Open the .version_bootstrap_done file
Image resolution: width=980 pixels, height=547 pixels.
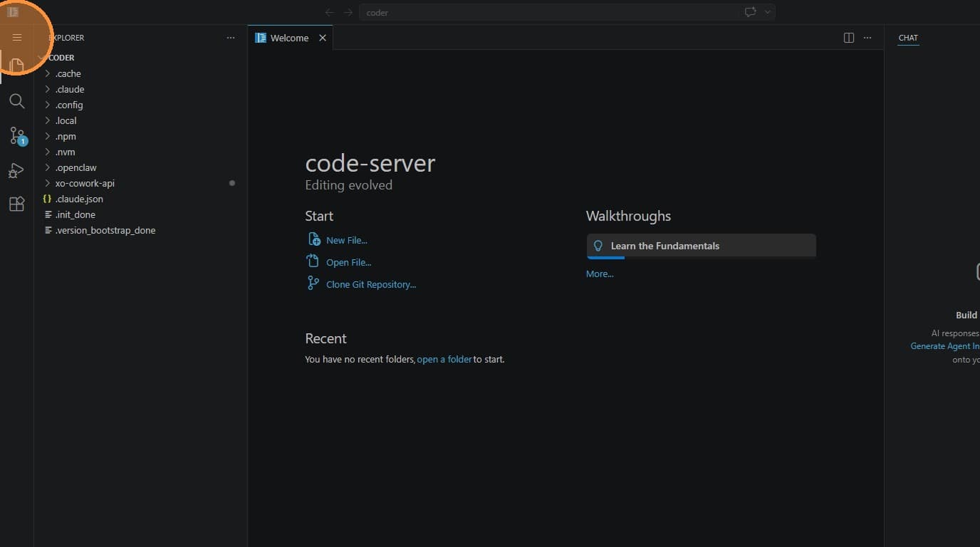pyautogui.click(x=141, y=230)
